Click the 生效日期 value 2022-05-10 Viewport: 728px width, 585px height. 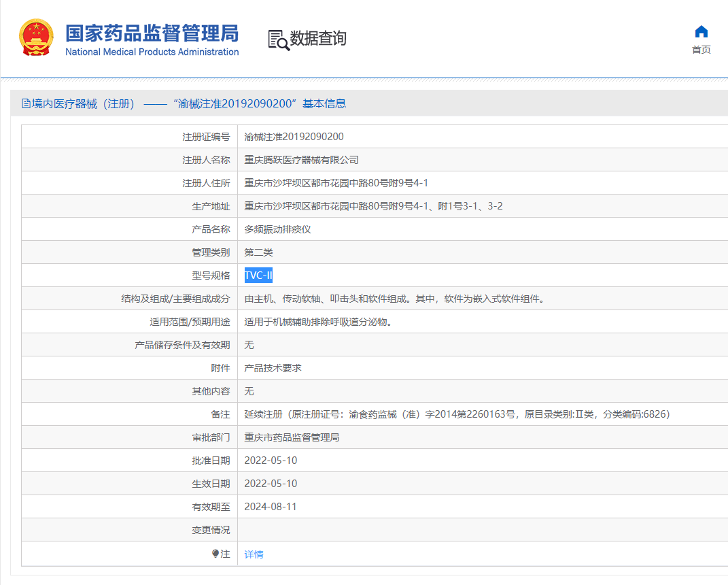(x=271, y=484)
